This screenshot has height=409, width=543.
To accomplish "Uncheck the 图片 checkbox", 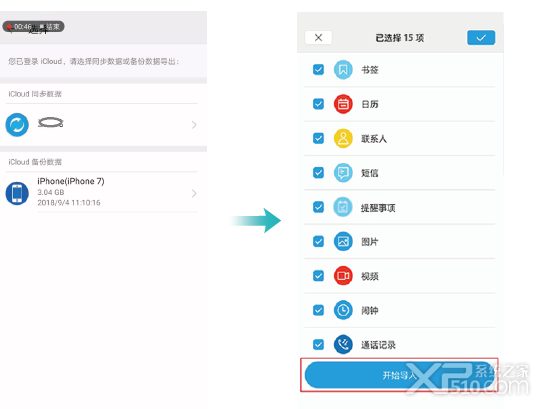I will click(x=318, y=241).
